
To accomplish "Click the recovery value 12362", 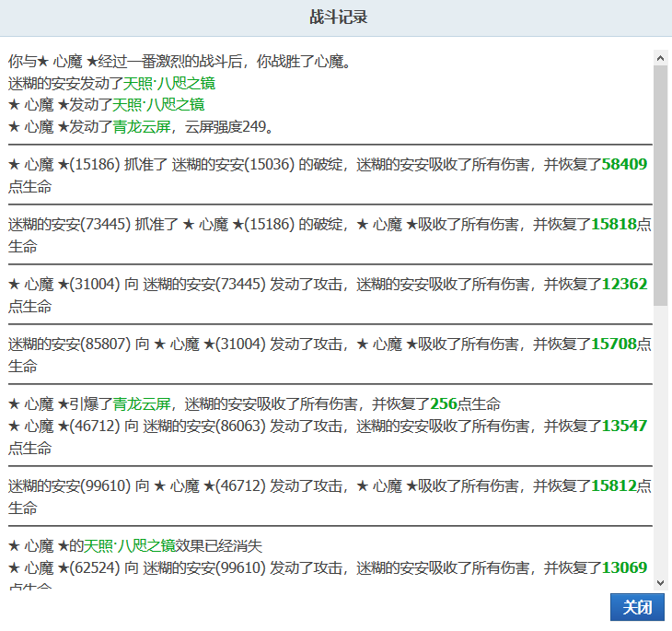I will 624,284.
